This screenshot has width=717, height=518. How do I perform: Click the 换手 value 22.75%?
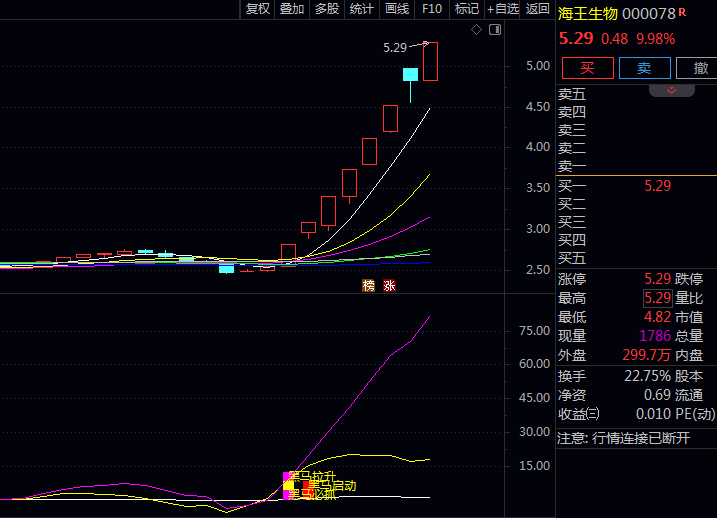coord(648,376)
